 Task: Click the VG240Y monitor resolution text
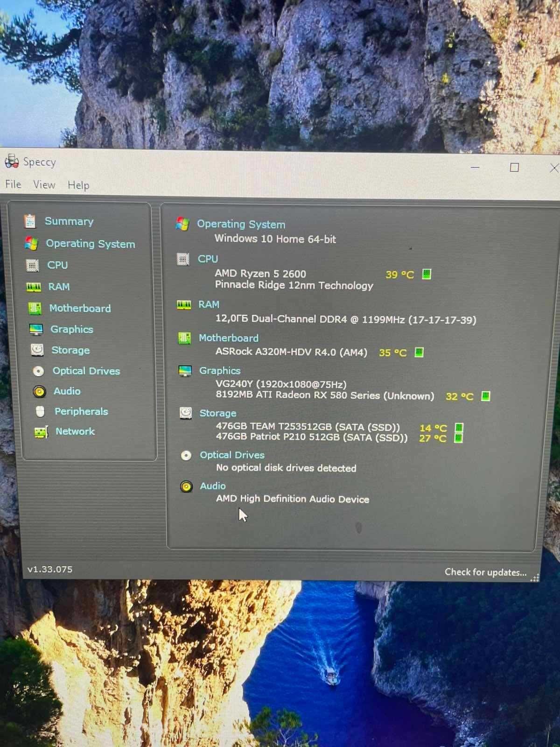tap(281, 384)
